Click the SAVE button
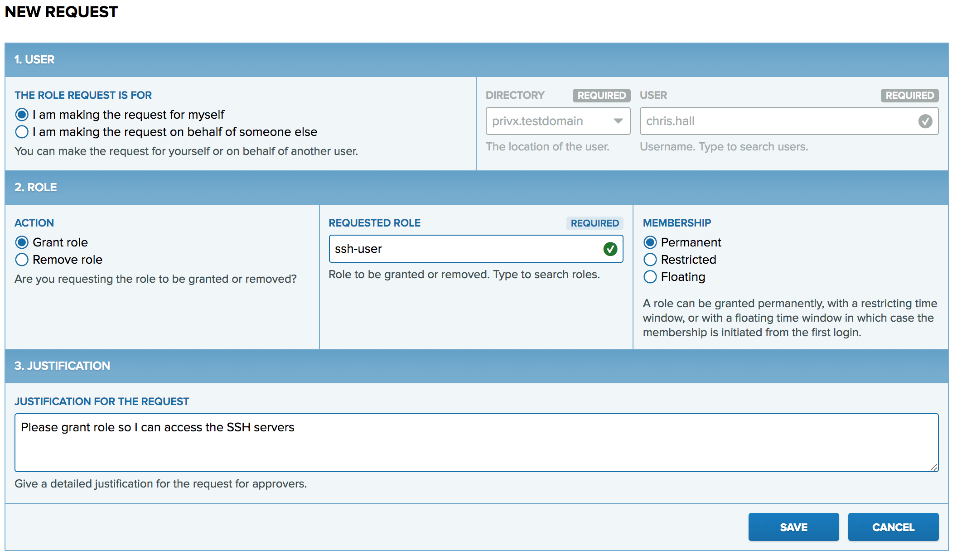 793,527
